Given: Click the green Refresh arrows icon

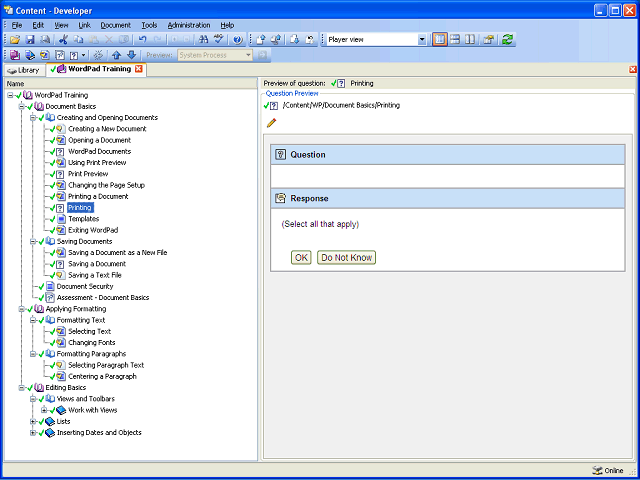Looking at the screenshot, I should (507, 40).
